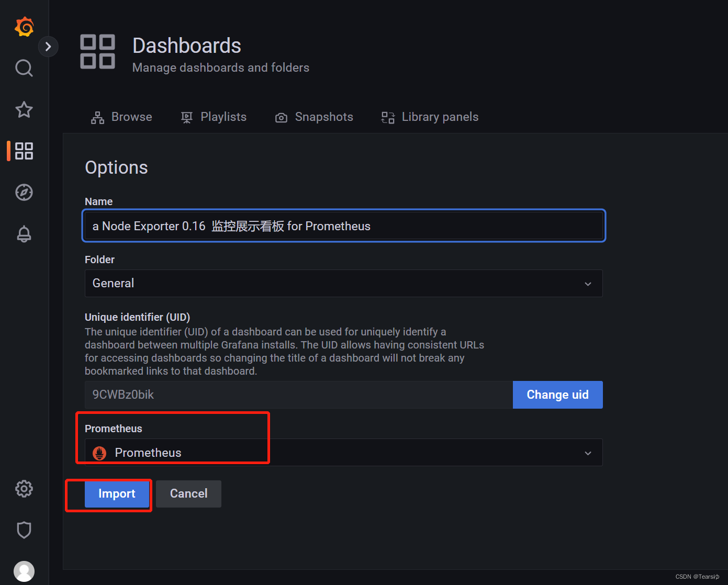Viewport: 728px width, 585px height.
Task: Switch to the Library panels tab
Action: tap(430, 117)
